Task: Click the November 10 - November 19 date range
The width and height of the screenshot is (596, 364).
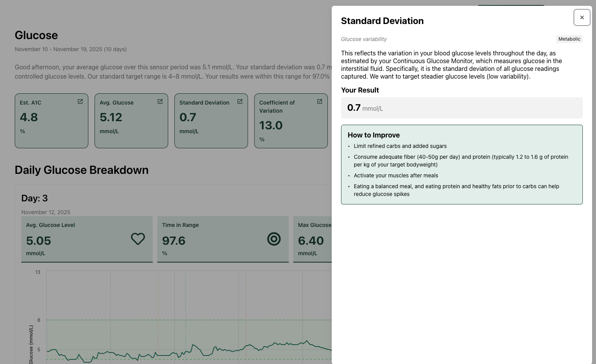Action: [x=71, y=49]
